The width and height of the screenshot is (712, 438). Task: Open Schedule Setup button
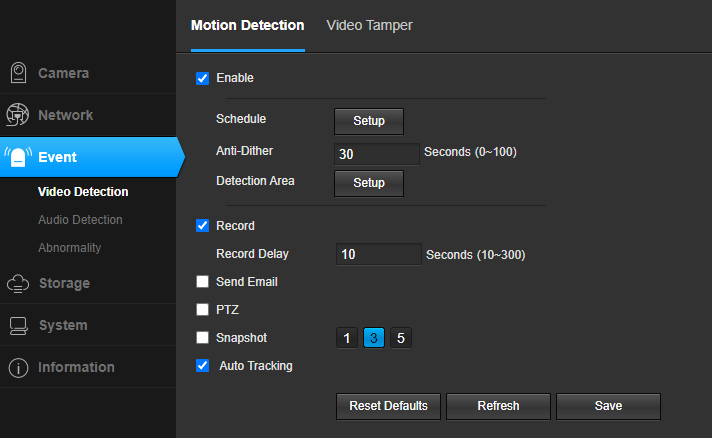tap(369, 121)
